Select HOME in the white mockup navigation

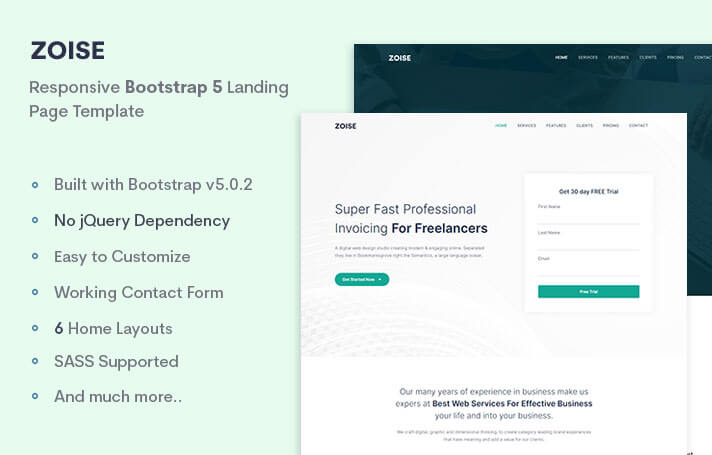pyautogui.click(x=501, y=125)
